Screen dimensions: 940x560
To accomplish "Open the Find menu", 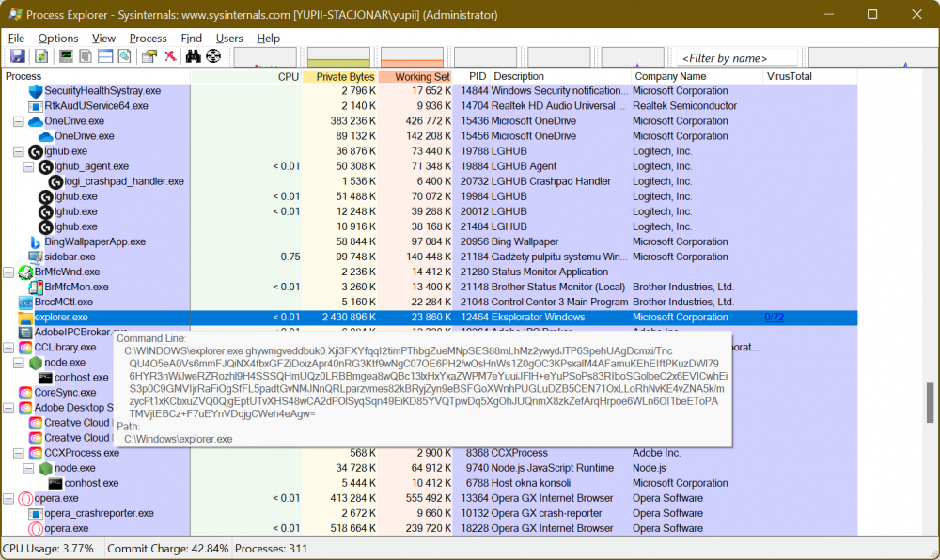I will (191, 39).
